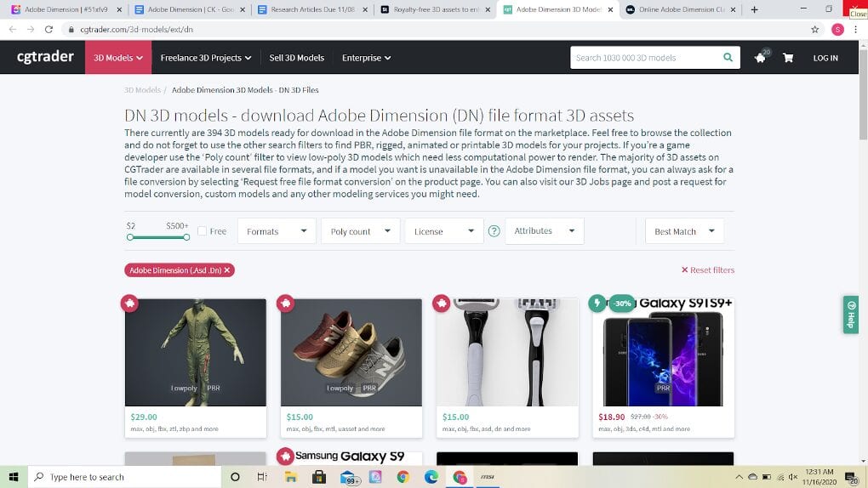Screen dimensions: 868x488
Task: Open the shopping cart
Action: click(x=788, y=58)
